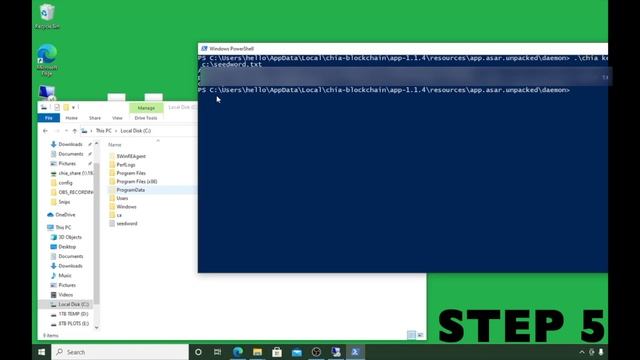
Task: Select the Program Files (x86) folder
Action: tap(136, 182)
